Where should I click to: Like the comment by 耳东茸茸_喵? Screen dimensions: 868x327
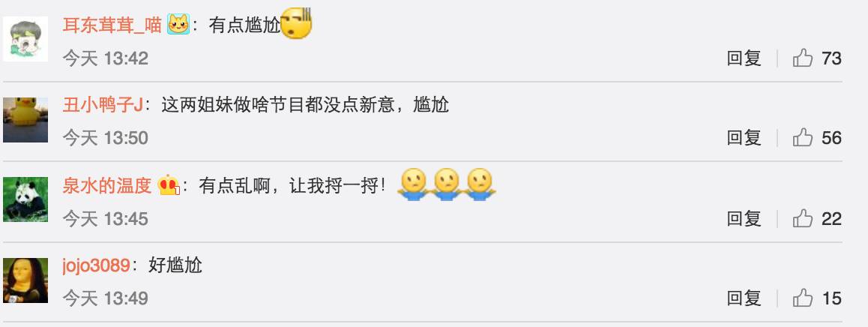(803, 58)
